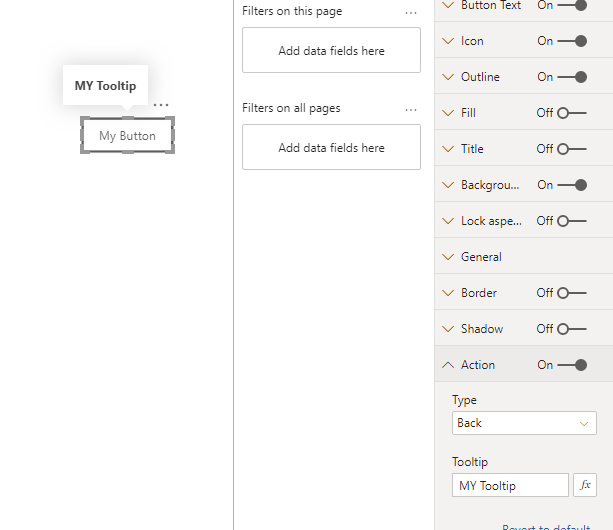Click the Tooltip label above the field
The image size is (613, 530).
(470, 462)
